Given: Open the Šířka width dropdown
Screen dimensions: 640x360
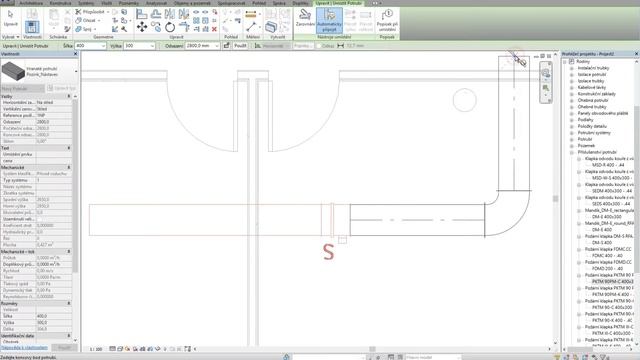Looking at the screenshot, I should coord(103,46).
